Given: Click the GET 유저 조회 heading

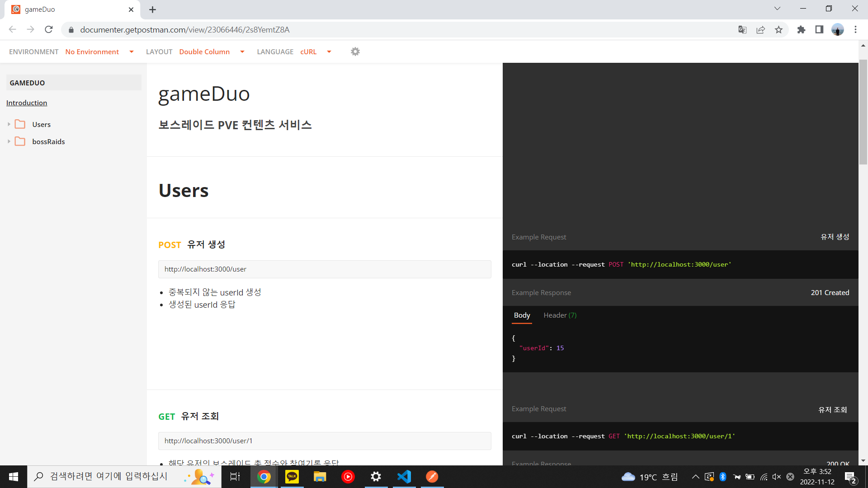Looking at the screenshot, I should pos(189,416).
